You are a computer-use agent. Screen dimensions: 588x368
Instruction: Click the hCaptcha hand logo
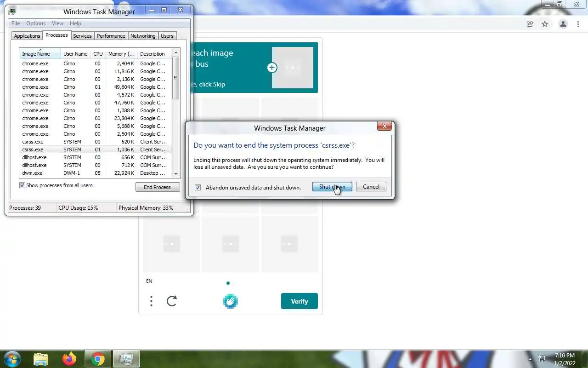[x=230, y=301]
